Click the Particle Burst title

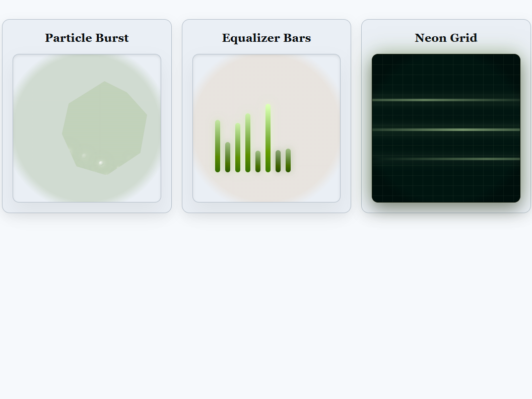tap(87, 38)
